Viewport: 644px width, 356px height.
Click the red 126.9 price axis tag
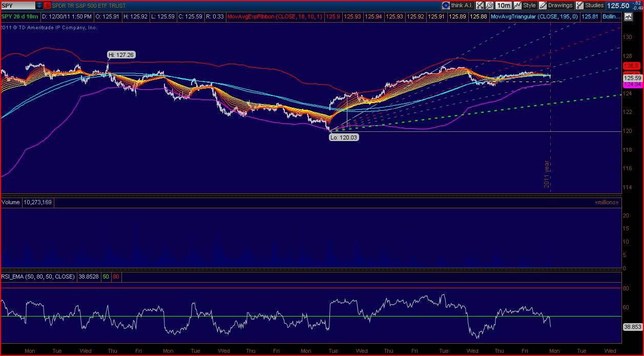pos(632,66)
